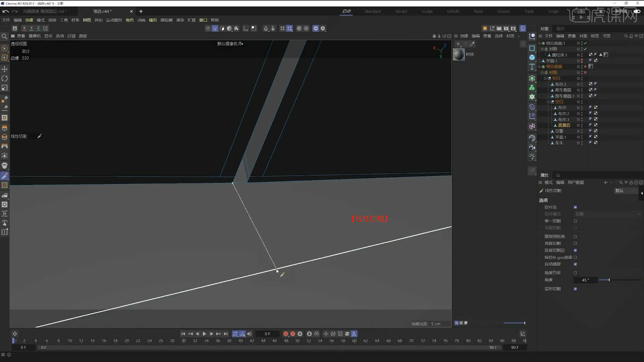The width and height of the screenshot is (644, 362).
Task: Switch to 完稿建模 document tab
Action: click(x=45, y=11)
